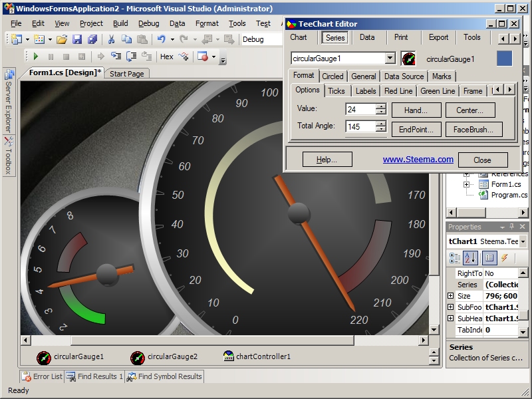Select circularGauge2 component in the tray
532x399 pixels.
tap(164, 356)
